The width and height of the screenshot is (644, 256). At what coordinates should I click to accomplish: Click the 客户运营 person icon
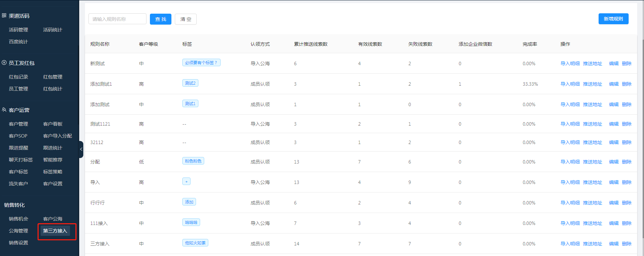[4, 110]
